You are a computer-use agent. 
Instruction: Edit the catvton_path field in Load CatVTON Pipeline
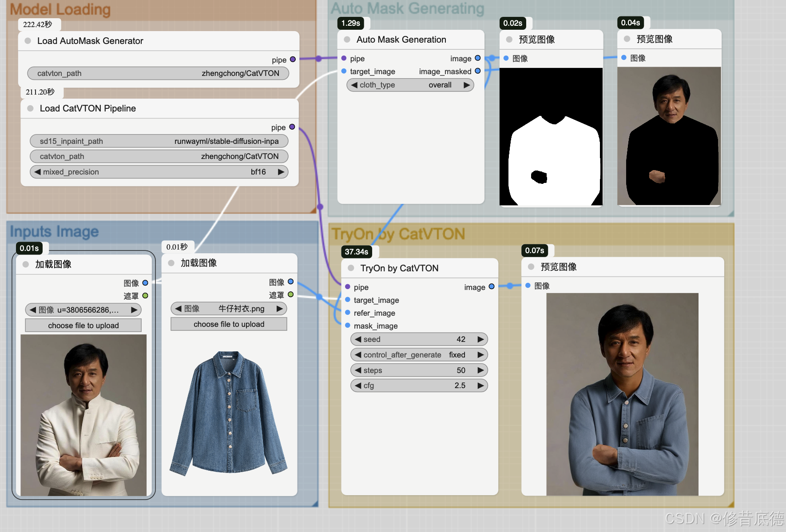tap(159, 156)
